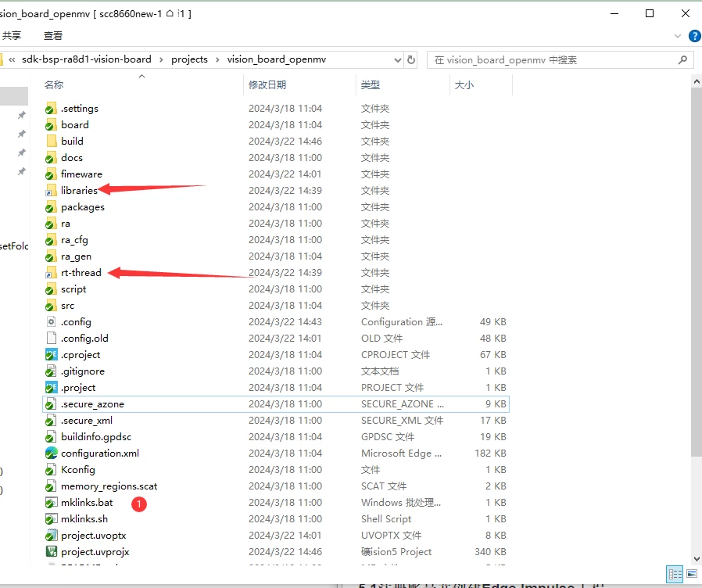Select the mklinks.bat file icon

click(x=51, y=503)
